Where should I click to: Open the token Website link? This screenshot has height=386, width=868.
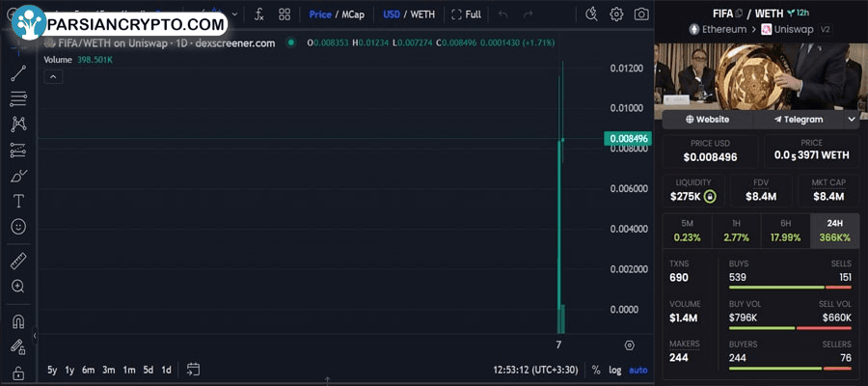[x=708, y=119]
